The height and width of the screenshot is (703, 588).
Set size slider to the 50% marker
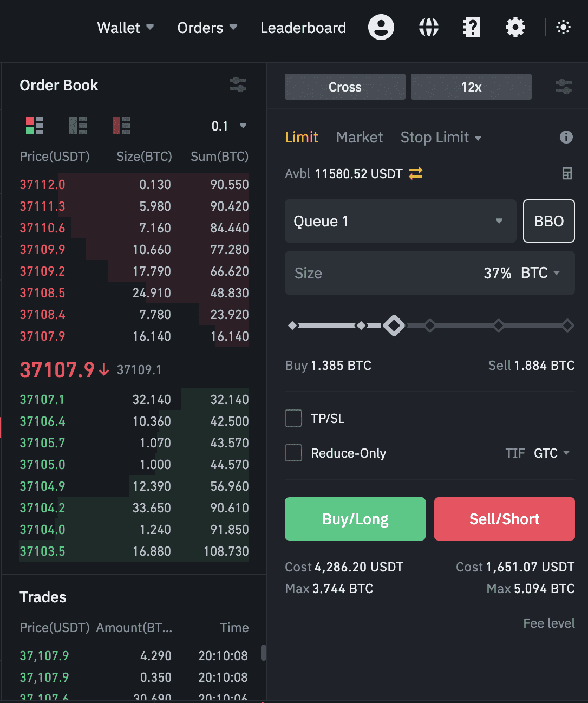click(x=430, y=326)
